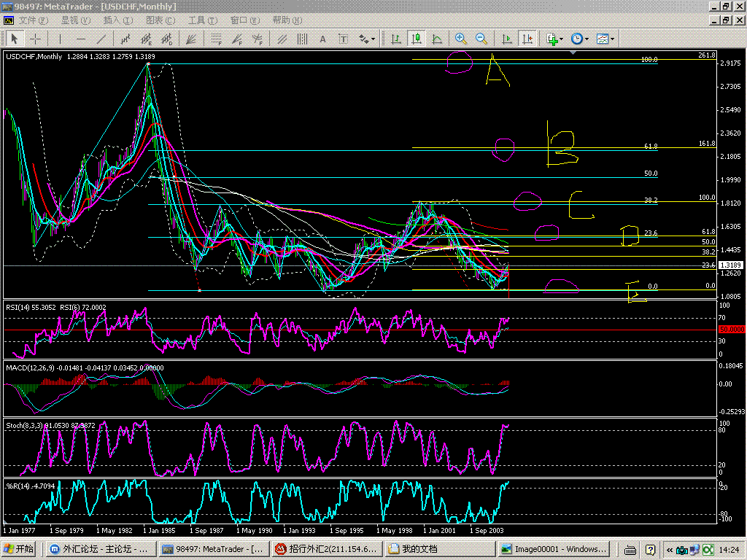747x560 pixels.
Task: Click the 开始 Start button
Action: [x=18, y=549]
